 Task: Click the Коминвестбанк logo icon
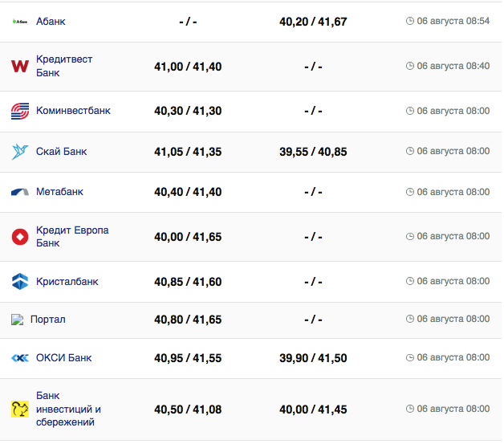[x=20, y=111]
